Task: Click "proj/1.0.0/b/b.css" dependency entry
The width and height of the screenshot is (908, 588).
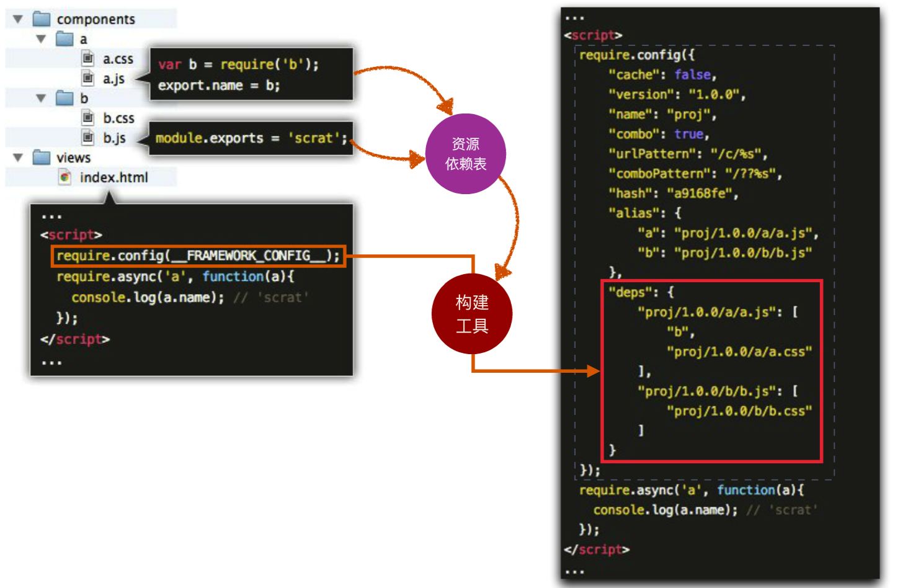Action: 739,411
